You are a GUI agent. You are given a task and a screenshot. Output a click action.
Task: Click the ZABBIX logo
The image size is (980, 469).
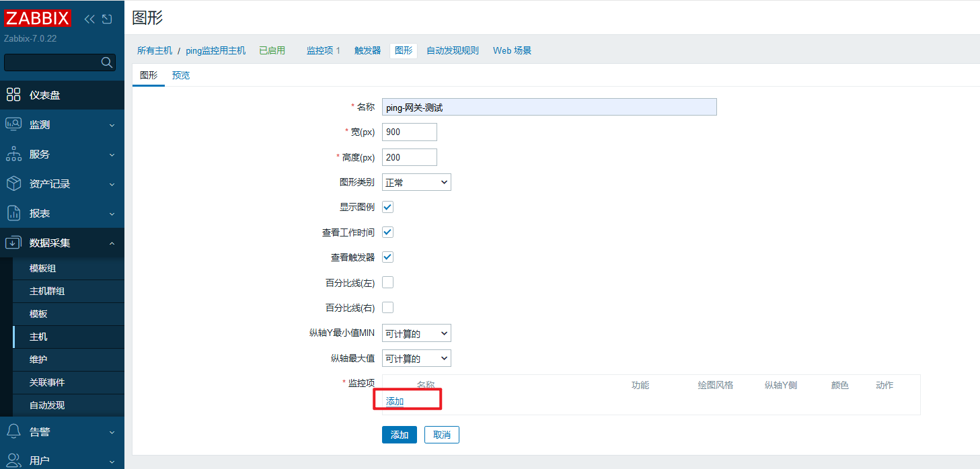coord(38,18)
